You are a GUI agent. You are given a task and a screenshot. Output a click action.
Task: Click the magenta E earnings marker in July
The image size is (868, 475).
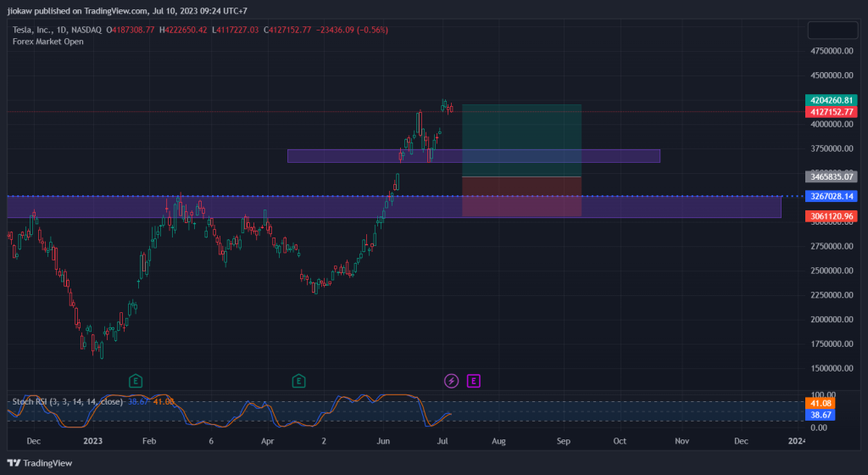(x=473, y=381)
